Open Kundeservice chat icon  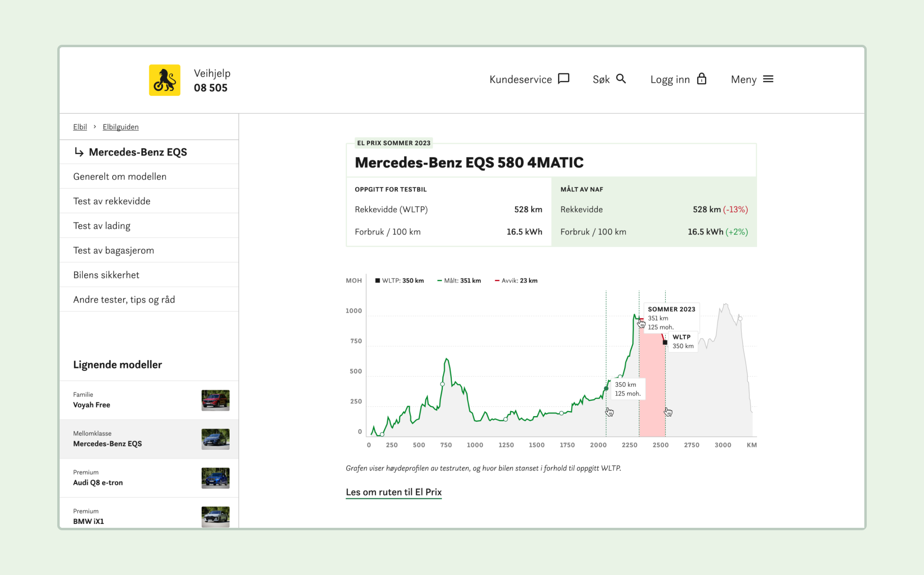click(564, 78)
